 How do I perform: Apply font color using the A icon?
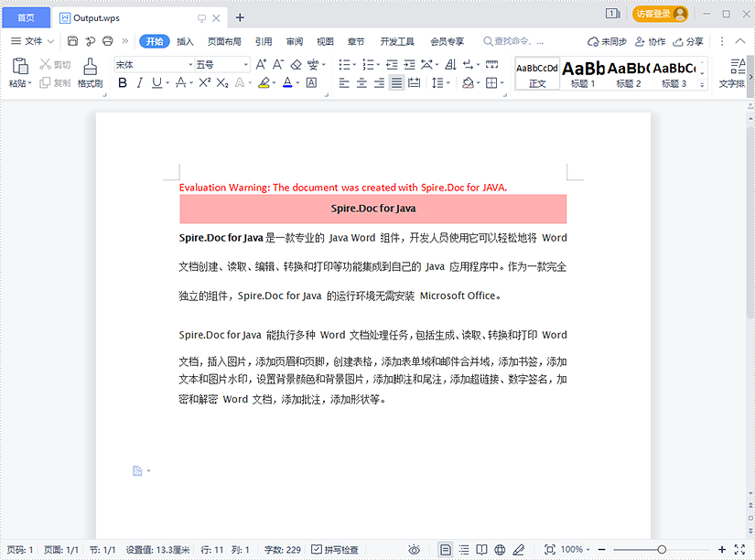287,82
